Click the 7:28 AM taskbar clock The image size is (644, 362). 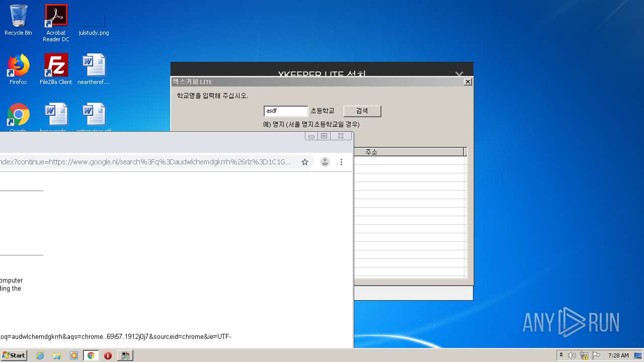618,355
